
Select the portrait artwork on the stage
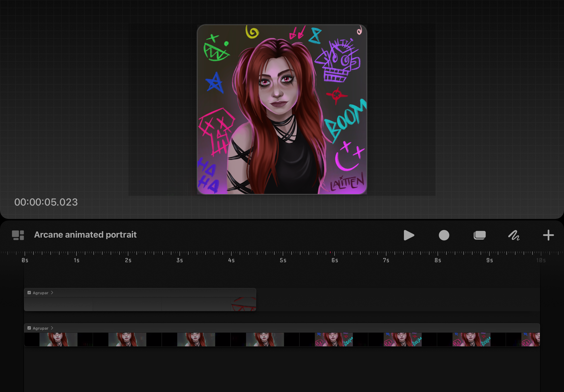pyautogui.click(x=282, y=109)
